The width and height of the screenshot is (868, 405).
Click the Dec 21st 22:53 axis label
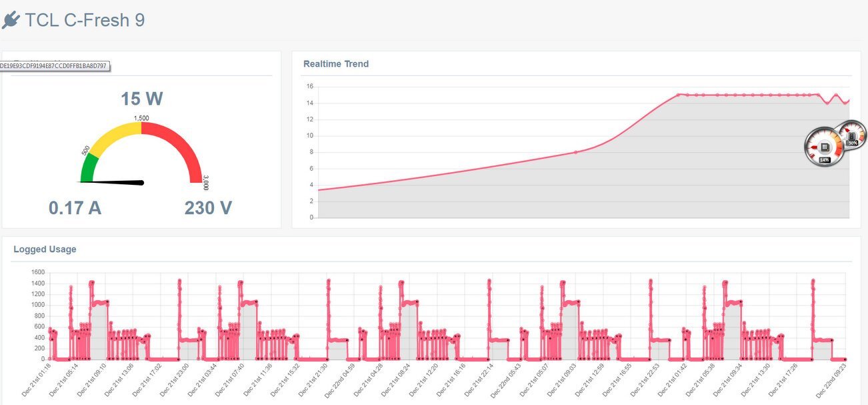point(643,380)
